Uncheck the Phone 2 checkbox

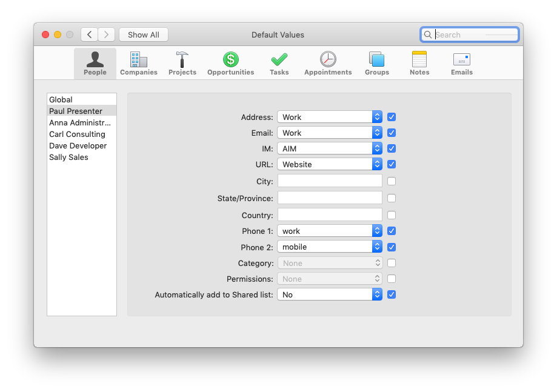392,247
